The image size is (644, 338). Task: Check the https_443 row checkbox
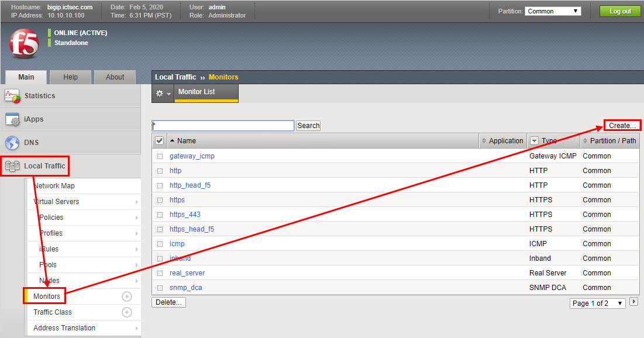click(x=160, y=215)
